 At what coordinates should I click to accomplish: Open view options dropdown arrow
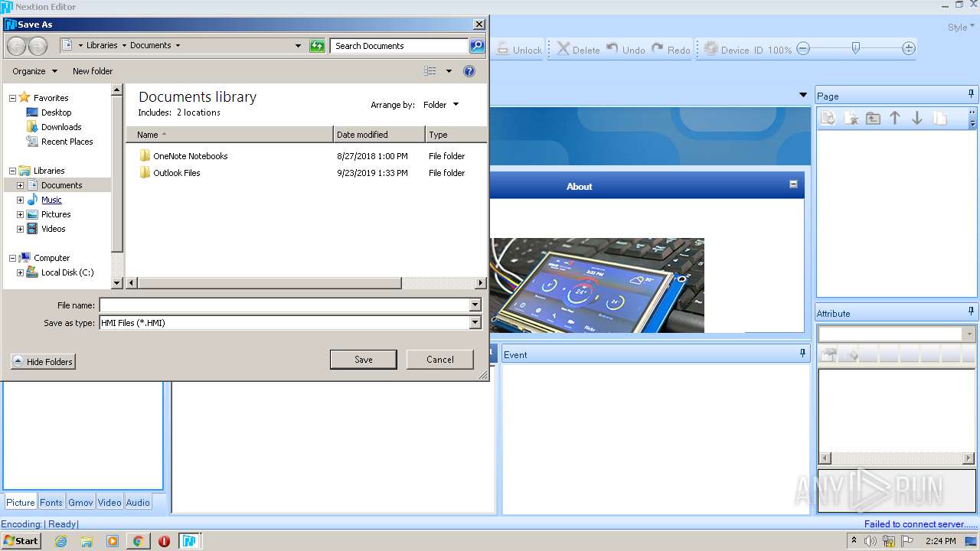coord(449,71)
